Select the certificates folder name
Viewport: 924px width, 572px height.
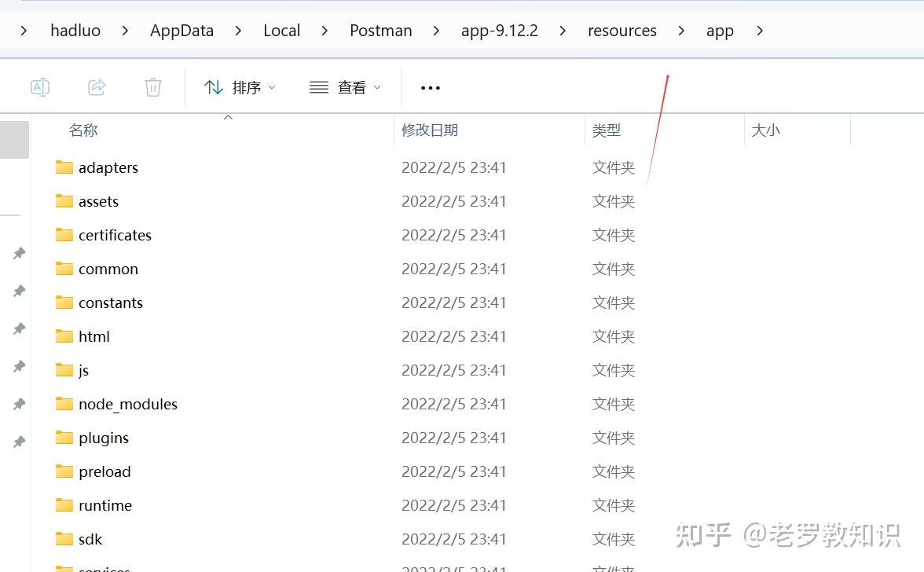115,235
